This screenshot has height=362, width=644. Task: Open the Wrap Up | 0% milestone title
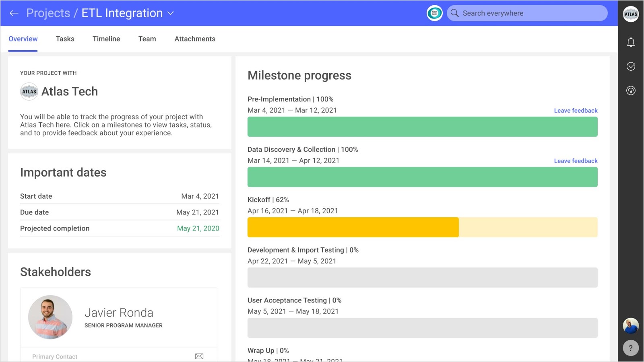pyautogui.click(x=268, y=351)
